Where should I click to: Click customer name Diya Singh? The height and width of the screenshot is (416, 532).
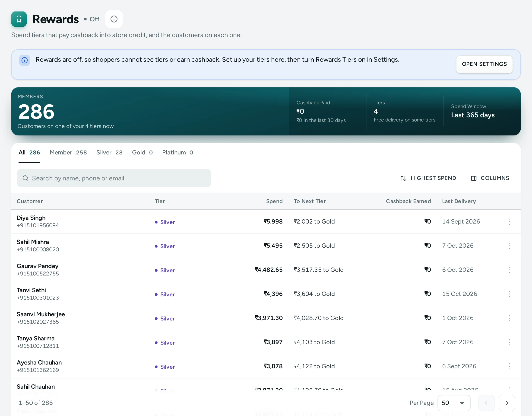31,218
